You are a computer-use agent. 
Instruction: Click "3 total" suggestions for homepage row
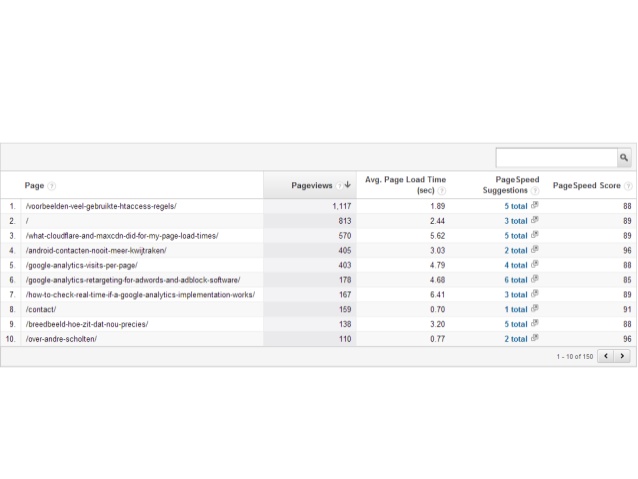pyautogui.click(x=515, y=221)
